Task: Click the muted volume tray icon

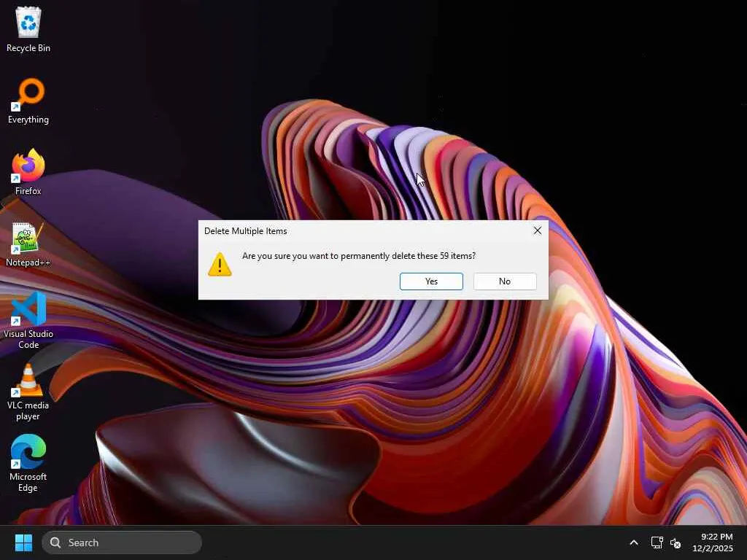Action: pyautogui.click(x=676, y=542)
